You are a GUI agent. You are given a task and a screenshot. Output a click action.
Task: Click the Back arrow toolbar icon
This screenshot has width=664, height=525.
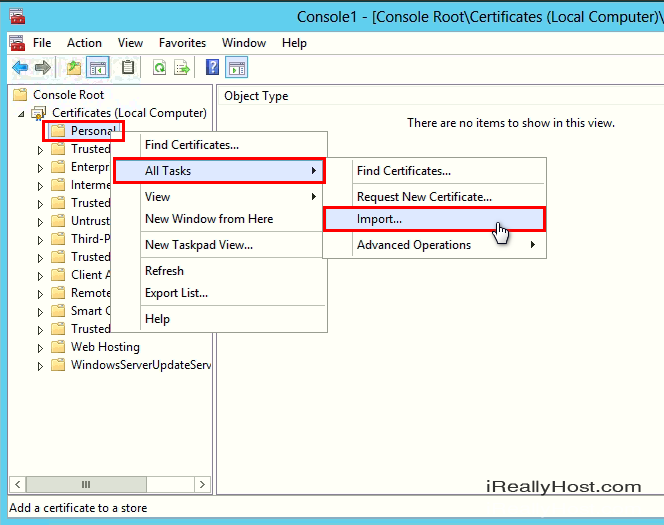tap(20, 67)
